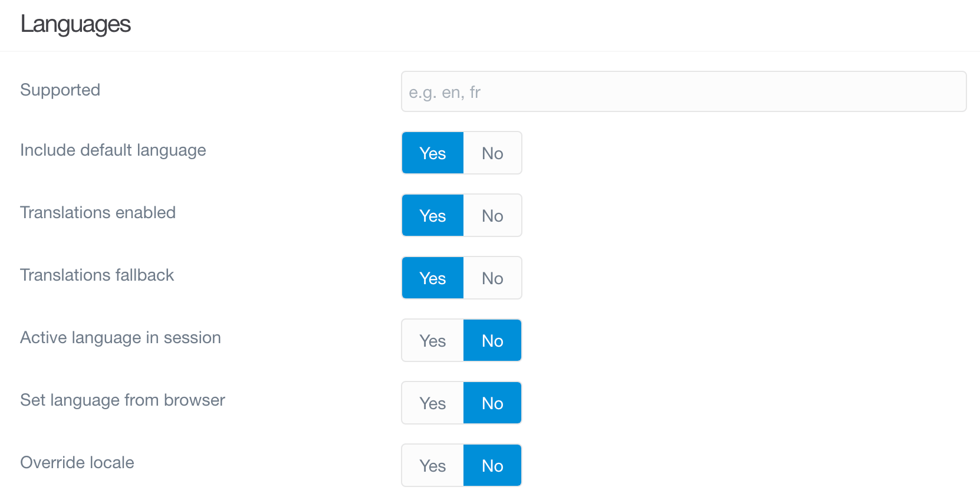Click the Override locale label

coord(77,463)
